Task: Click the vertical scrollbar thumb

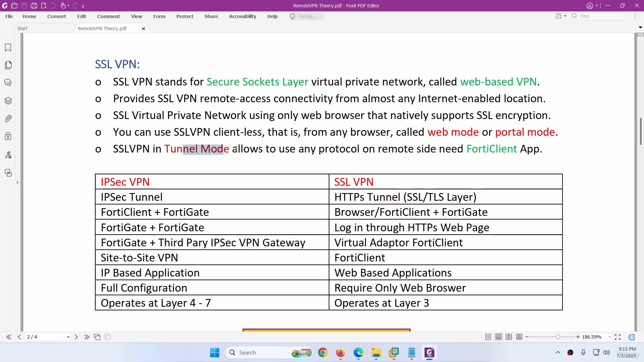Action: [641, 131]
